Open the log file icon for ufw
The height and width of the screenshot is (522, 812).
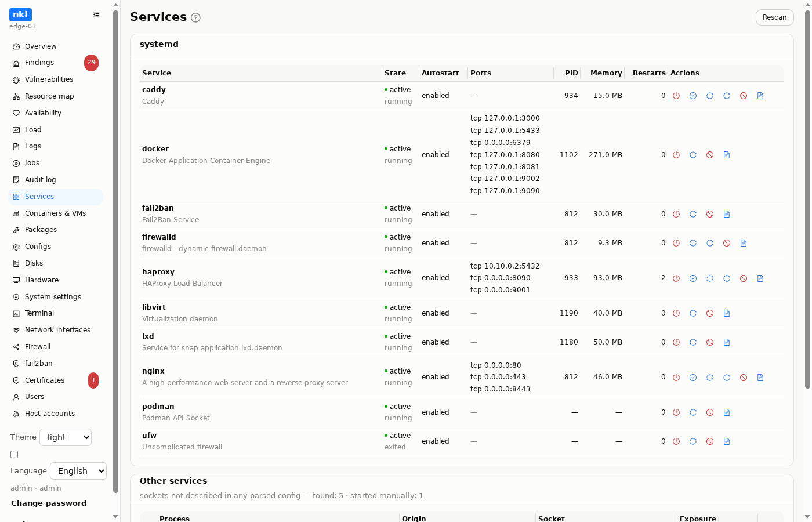pyautogui.click(x=727, y=441)
